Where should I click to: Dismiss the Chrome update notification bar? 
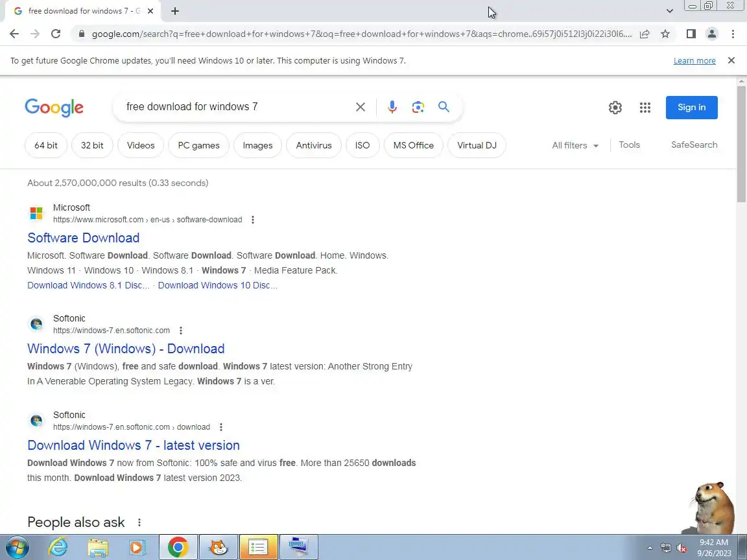(731, 60)
